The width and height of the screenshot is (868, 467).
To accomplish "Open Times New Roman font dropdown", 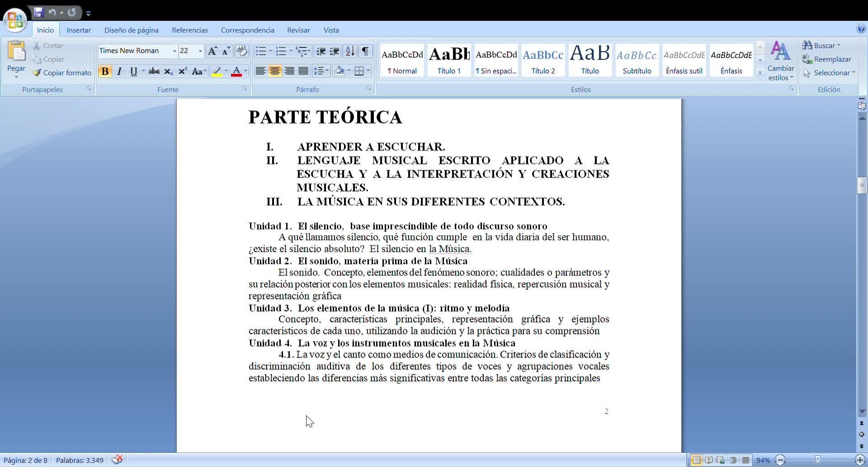I will point(174,51).
